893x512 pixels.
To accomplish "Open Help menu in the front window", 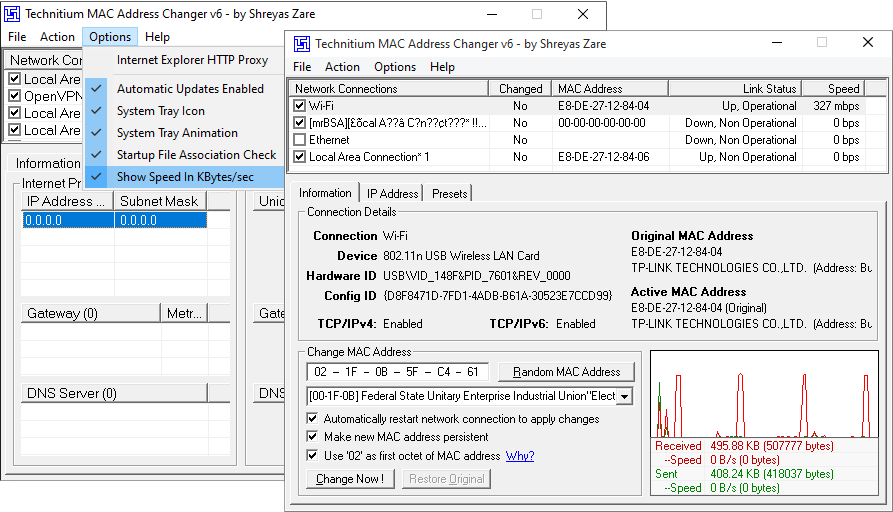I will (x=442, y=67).
